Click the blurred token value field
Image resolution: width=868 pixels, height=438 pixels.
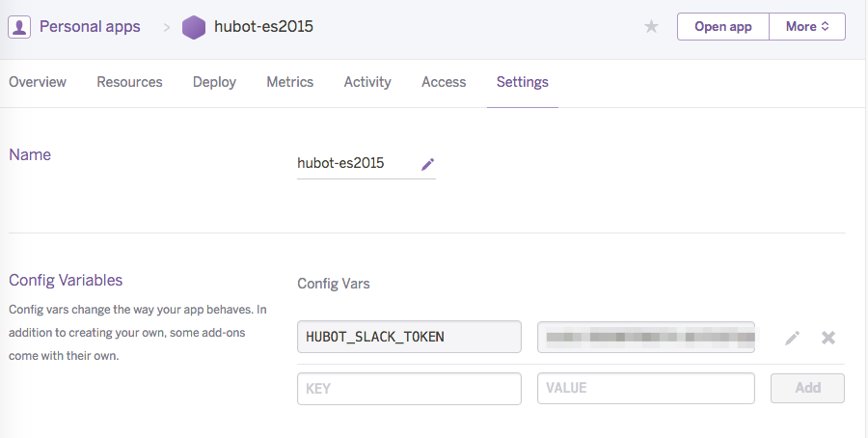646,337
